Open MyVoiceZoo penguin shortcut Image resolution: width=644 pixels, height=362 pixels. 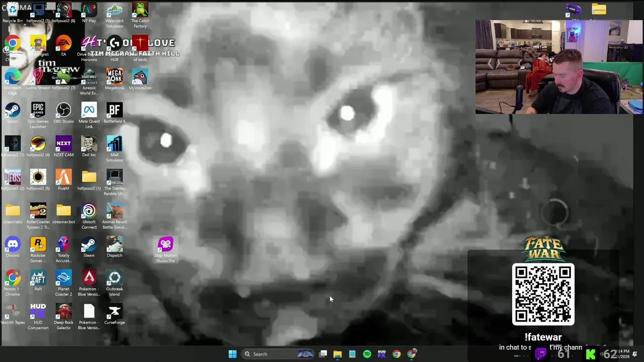140,80
